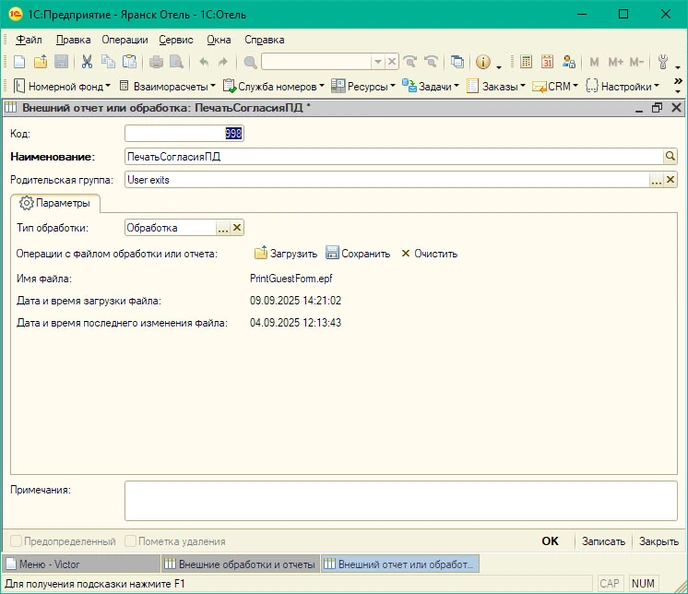The height and width of the screenshot is (594, 688).
Task: Click the scissors cut icon
Action: tap(87, 62)
